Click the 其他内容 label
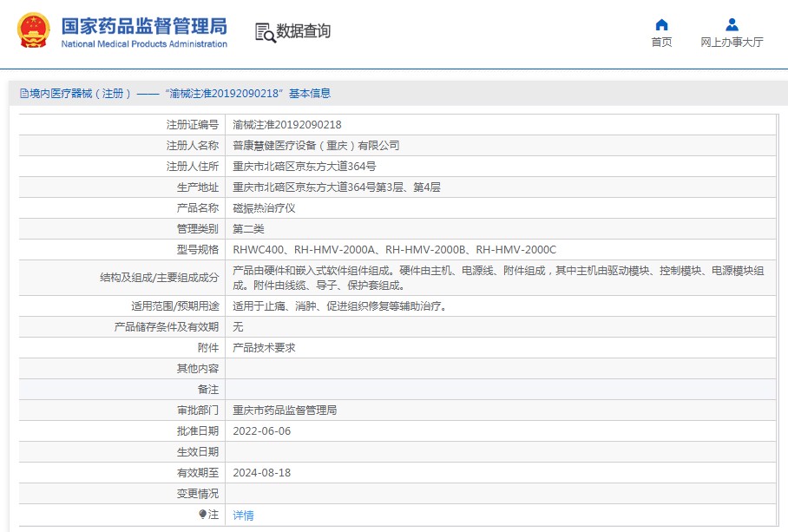The image size is (788, 532). coord(198,369)
